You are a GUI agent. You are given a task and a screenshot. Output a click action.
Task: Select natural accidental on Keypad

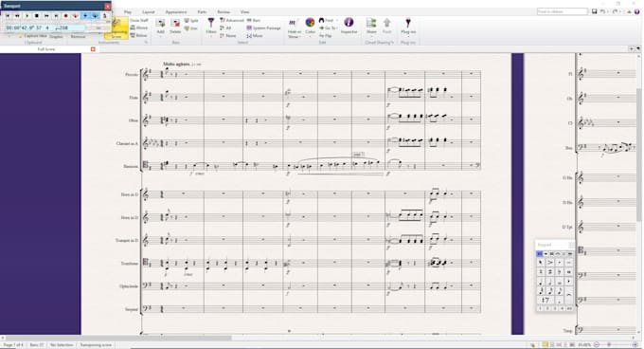coord(541,272)
